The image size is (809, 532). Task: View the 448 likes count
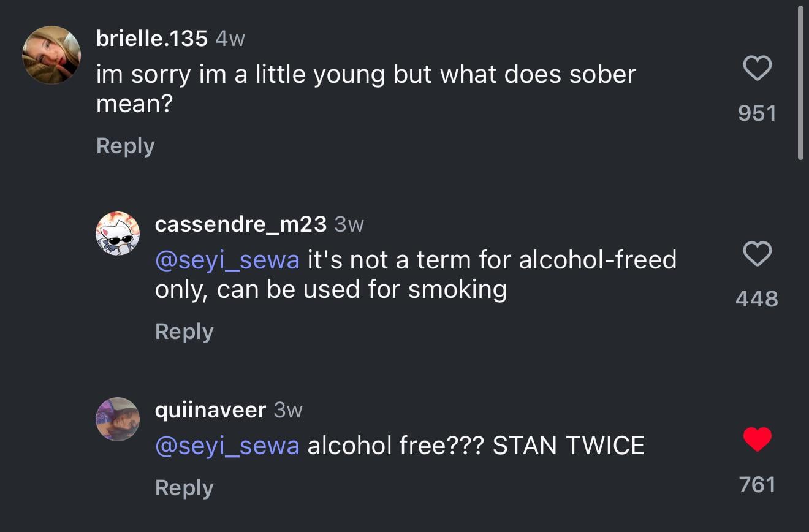757,299
